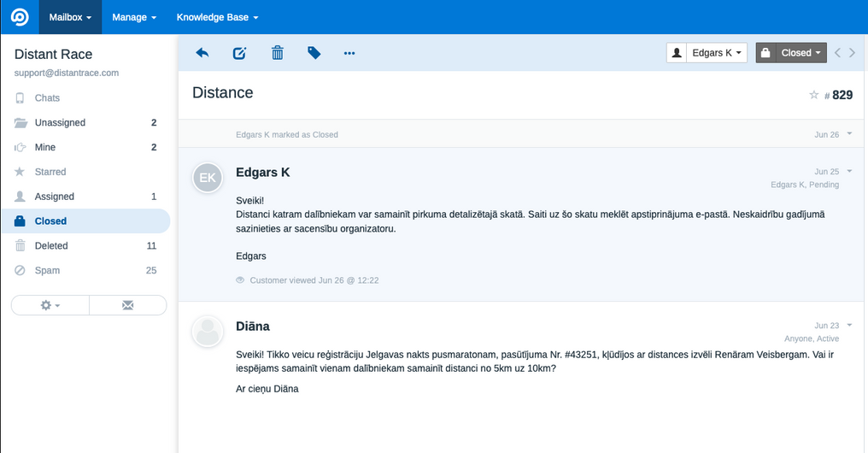The image size is (868, 453).
Task: Expand Diāna message options arrow
Action: click(x=849, y=325)
